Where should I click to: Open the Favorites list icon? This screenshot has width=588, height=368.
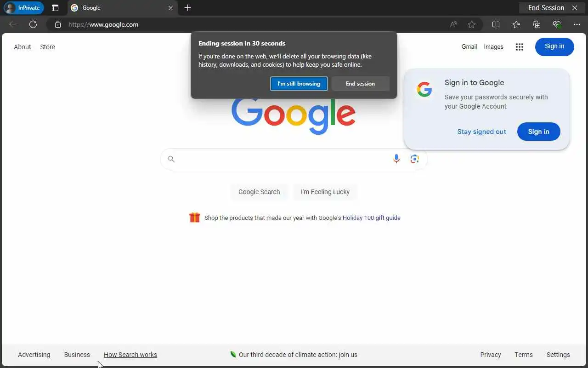[x=516, y=24]
